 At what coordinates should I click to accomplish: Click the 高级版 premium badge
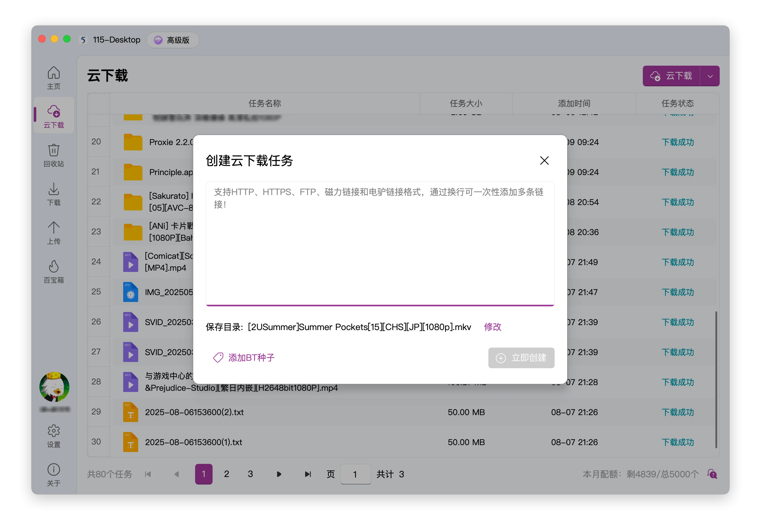coord(173,40)
